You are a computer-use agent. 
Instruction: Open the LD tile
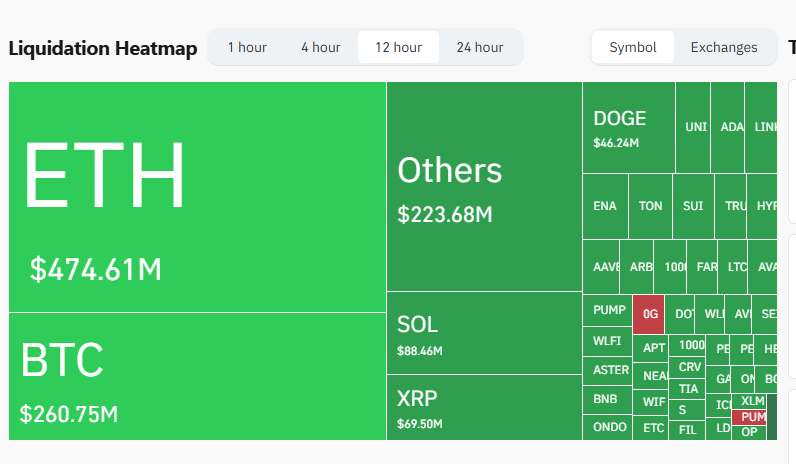coord(718,429)
